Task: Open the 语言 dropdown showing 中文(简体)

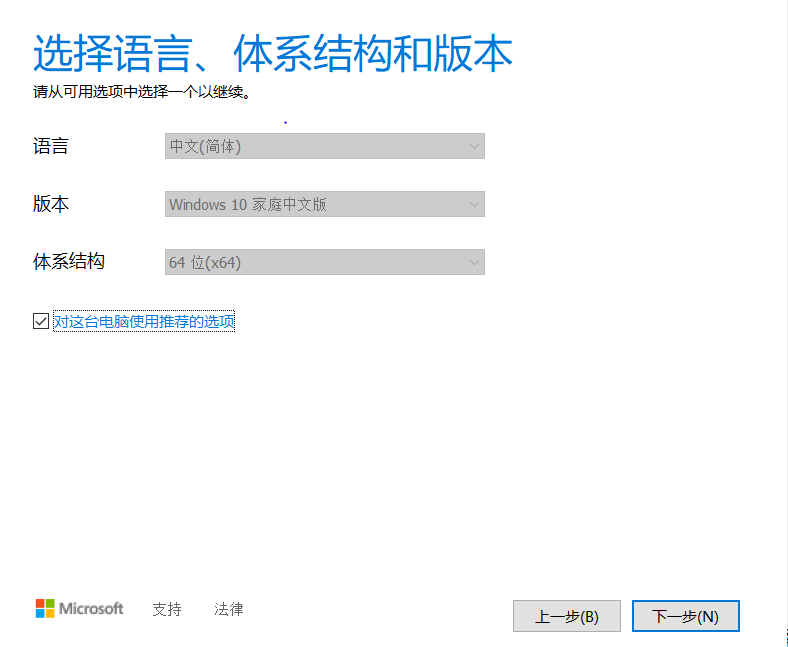Action: [325, 146]
